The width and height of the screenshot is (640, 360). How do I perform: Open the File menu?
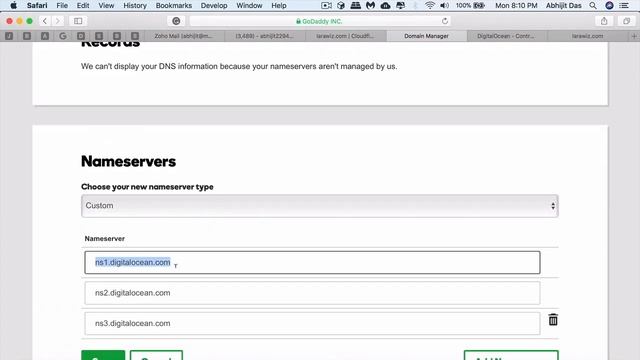62,6
